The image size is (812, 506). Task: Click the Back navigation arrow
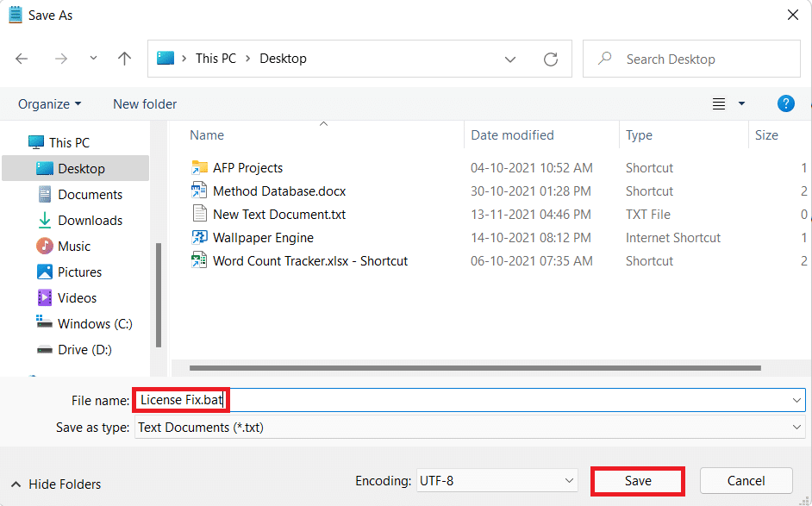coord(22,59)
